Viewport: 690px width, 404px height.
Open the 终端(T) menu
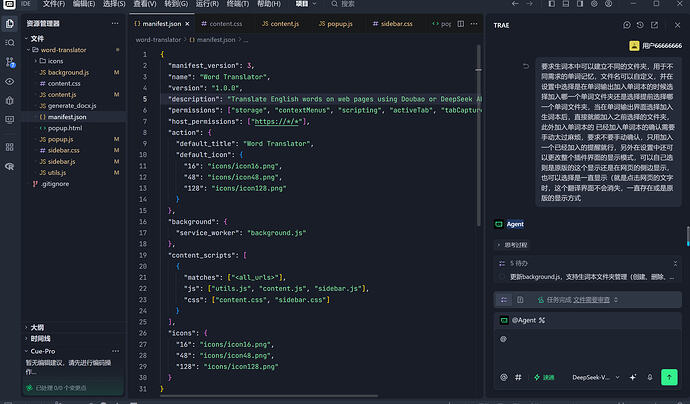pyautogui.click(x=238, y=4)
